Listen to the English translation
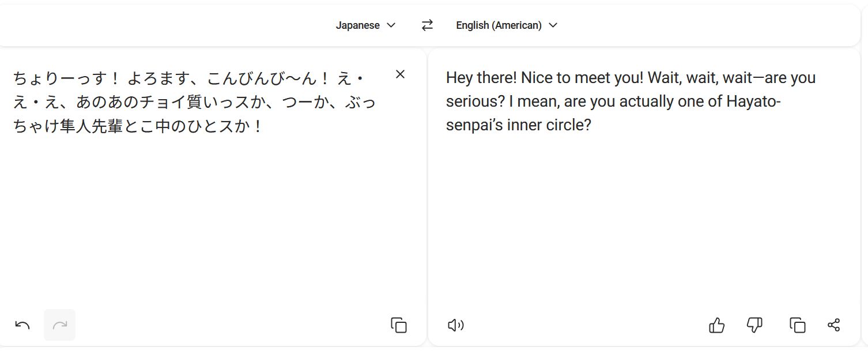 click(x=456, y=325)
